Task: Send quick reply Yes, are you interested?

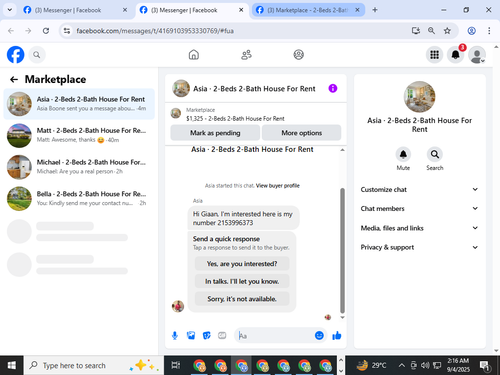Action: [242, 264]
